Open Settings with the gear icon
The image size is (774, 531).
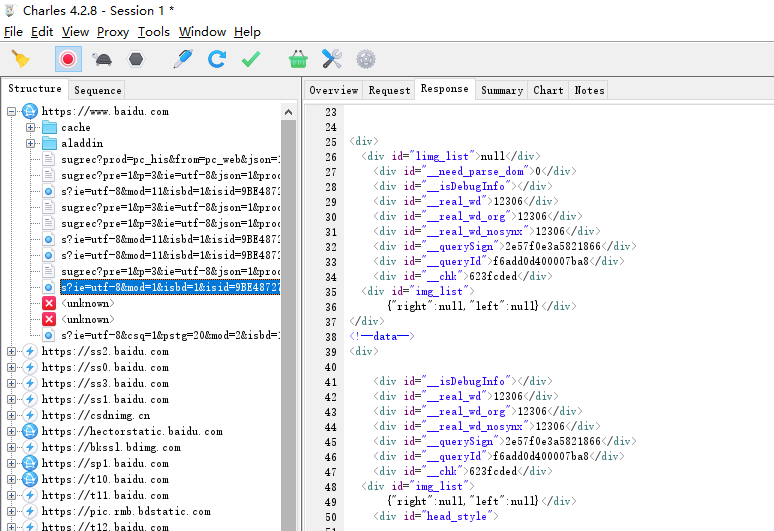point(366,59)
